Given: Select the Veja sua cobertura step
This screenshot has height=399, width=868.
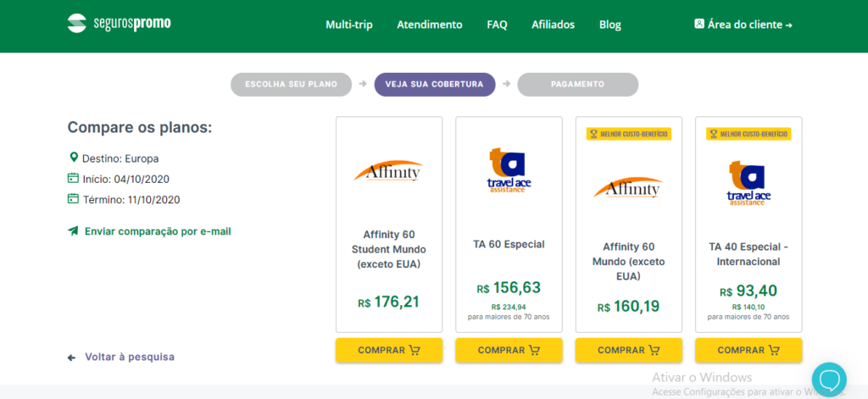Looking at the screenshot, I should point(435,85).
